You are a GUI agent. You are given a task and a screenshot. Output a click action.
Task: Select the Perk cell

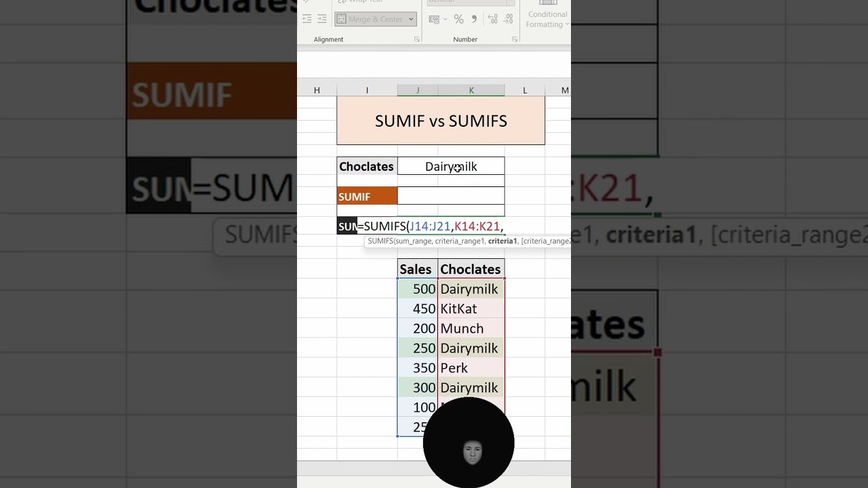tap(471, 367)
